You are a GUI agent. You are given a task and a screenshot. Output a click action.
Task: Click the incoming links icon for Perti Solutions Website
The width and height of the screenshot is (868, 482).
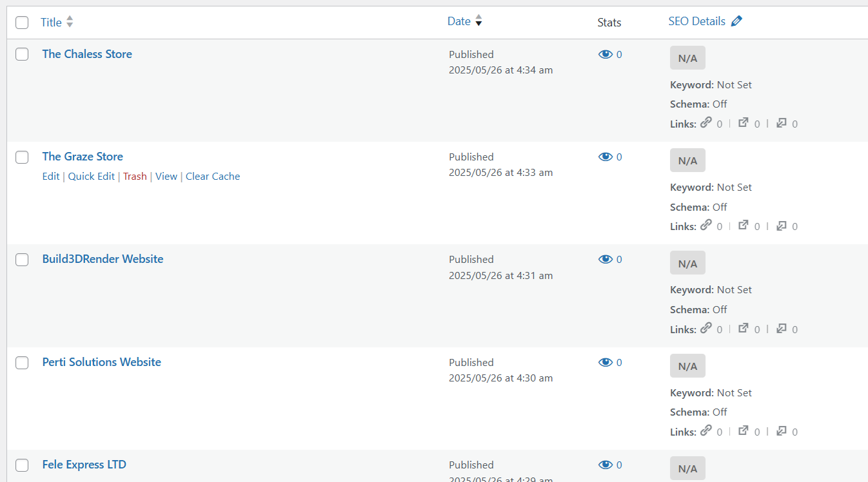click(782, 431)
